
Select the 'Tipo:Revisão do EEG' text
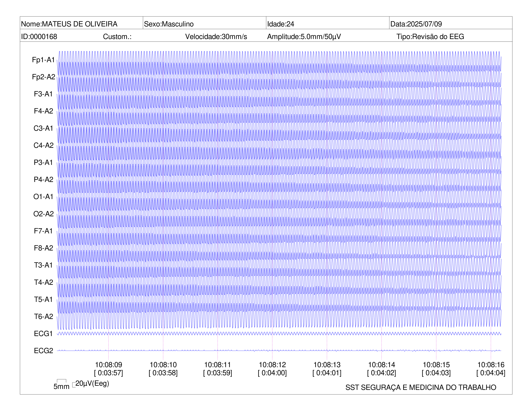coord(430,37)
